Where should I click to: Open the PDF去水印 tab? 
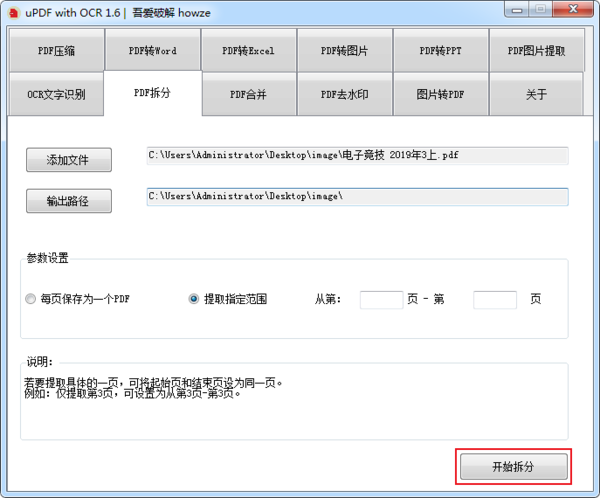point(345,95)
